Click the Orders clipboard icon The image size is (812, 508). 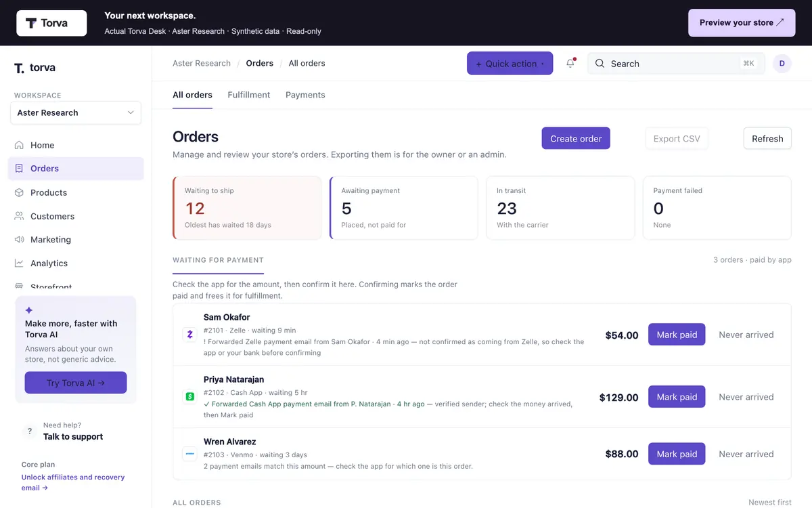pos(19,169)
